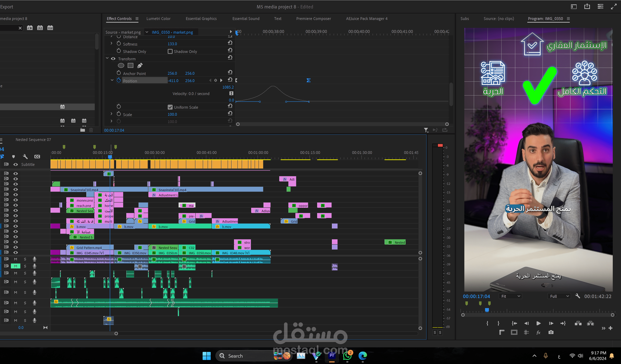Click the Export Frame camera icon
The image size is (621, 364).
pyautogui.click(x=551, y=332)
